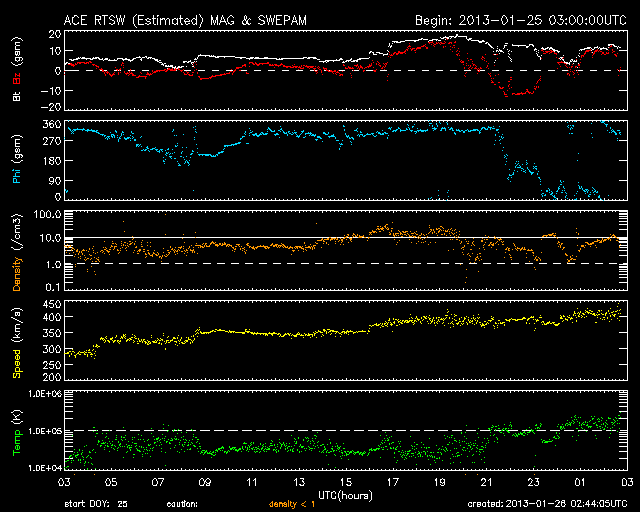Click the 'caution:' footer label

click(x=182, y=505)
